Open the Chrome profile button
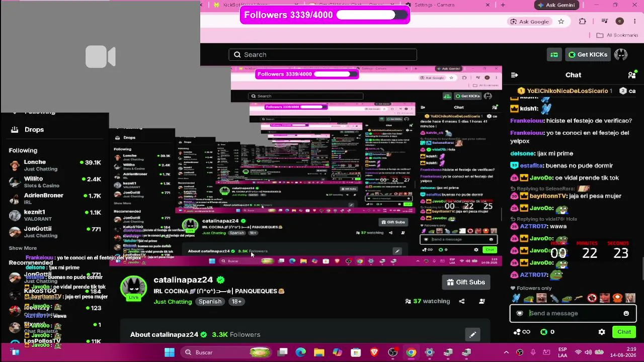644x362 pixels. 620,22
